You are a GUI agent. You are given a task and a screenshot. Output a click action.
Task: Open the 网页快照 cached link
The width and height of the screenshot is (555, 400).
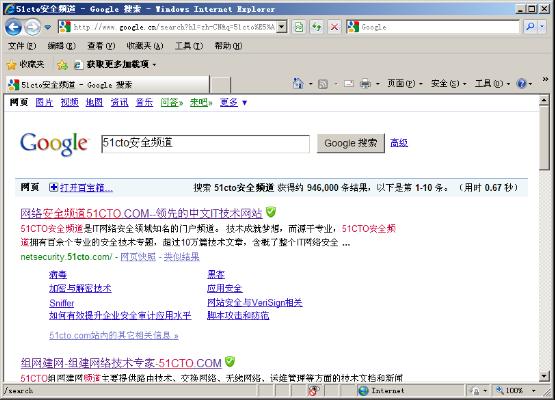pyautogui.click(x=138, y=257)
